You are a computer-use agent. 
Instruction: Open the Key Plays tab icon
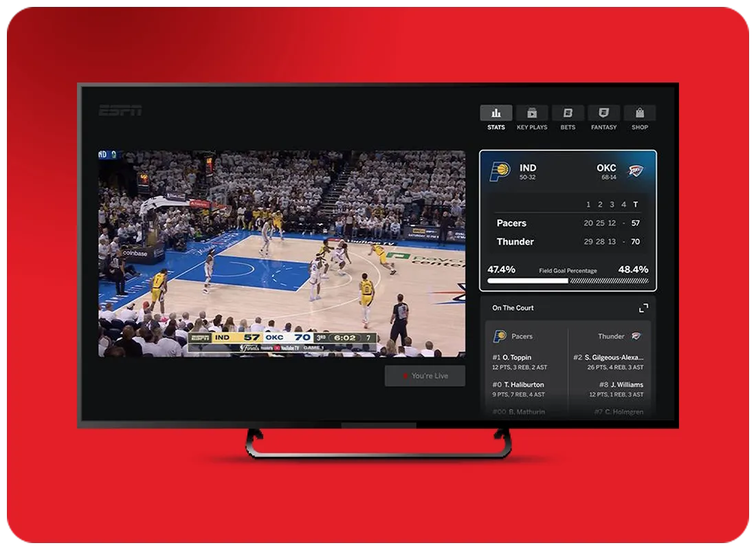pyautogui.click(x=532, y=113)
